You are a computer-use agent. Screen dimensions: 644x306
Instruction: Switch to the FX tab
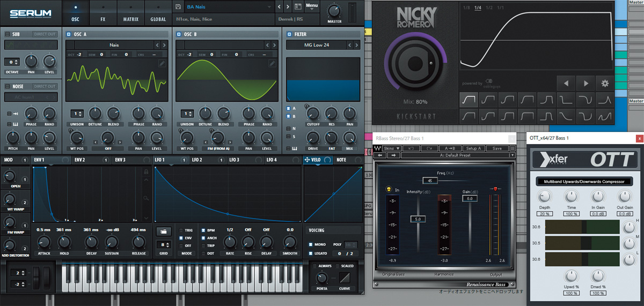[x=103, y=13]
